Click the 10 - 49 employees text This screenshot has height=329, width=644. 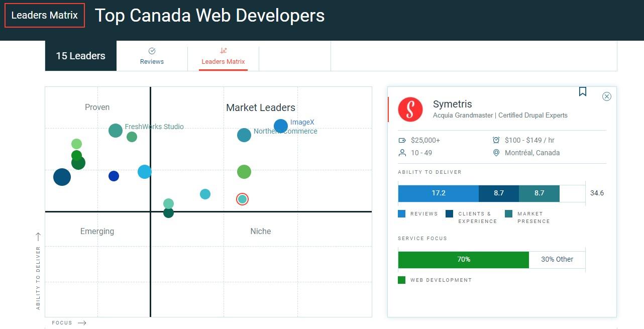click(x=421, y=153)
